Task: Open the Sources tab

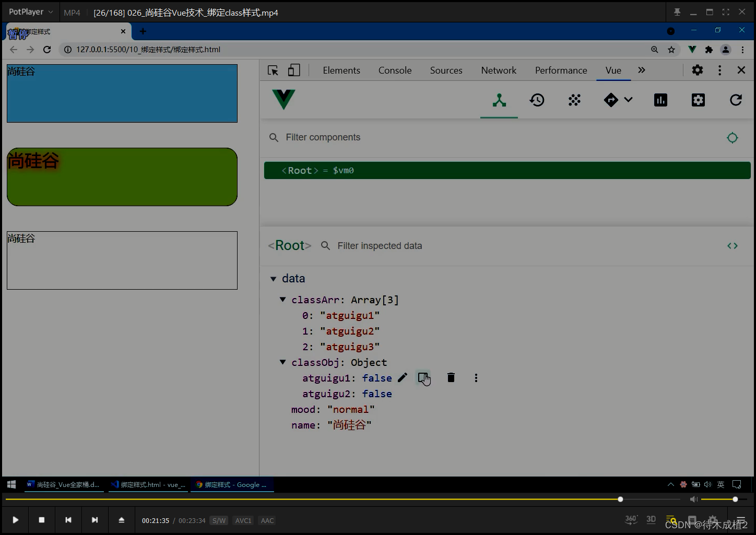Action: click(446, 70)
